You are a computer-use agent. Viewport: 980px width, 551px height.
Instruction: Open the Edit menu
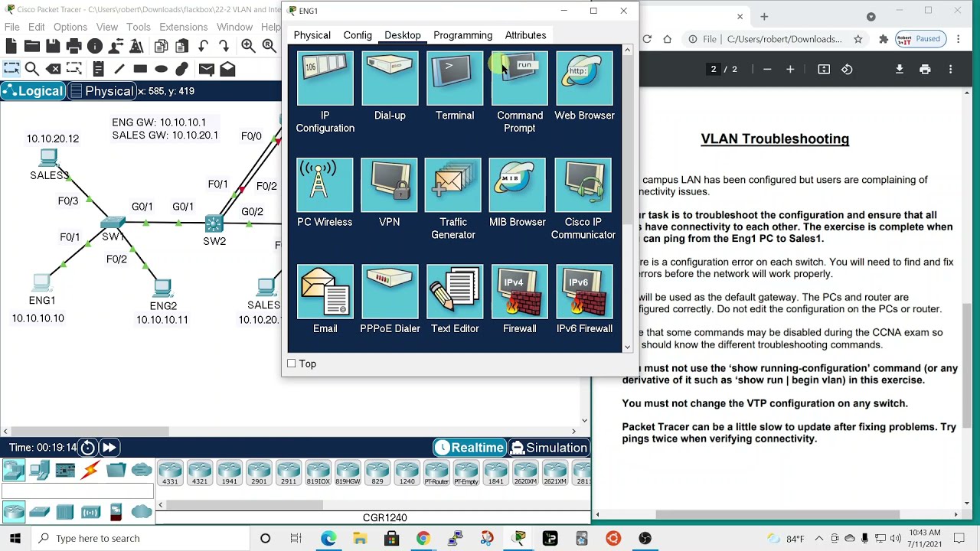tap(37, 27)
